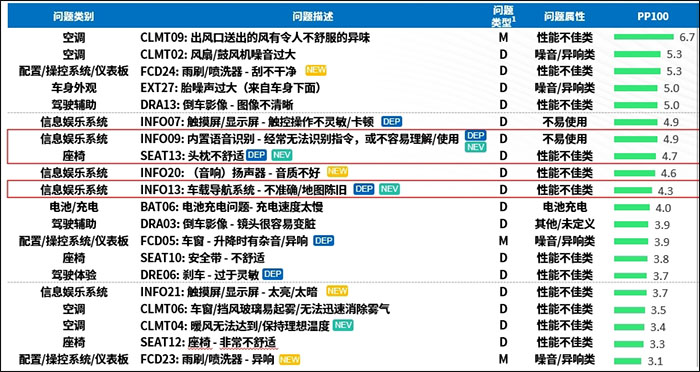Select the 问题描述 column header
This screenshot has width=700, height=372.
coord(313,17)
